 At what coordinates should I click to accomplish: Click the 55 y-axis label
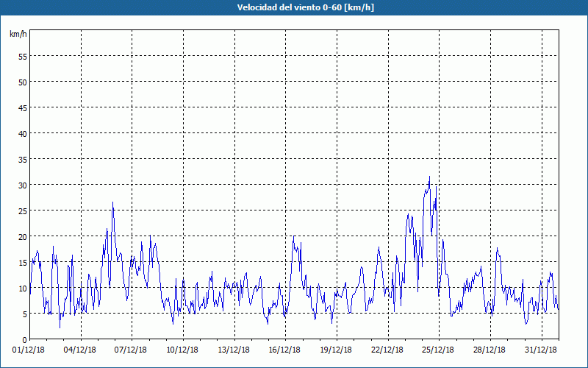[x=23, y=57]
